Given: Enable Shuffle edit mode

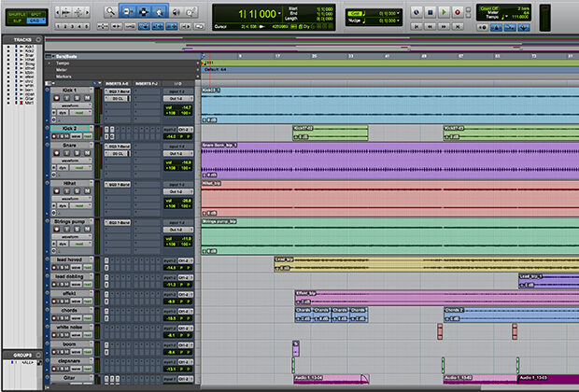Looking at the screenshot, I should coord(17,14).
